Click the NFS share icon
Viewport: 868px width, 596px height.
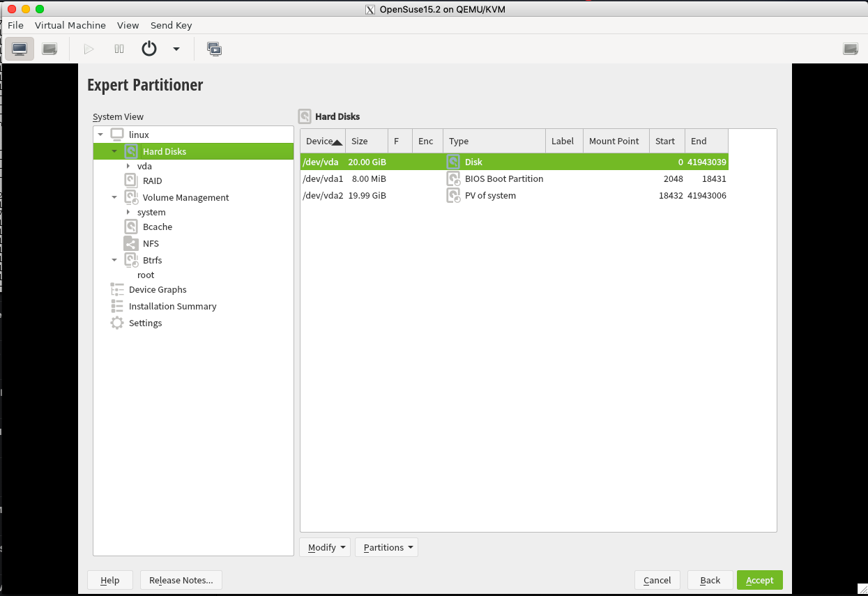(x=131, y=243)
